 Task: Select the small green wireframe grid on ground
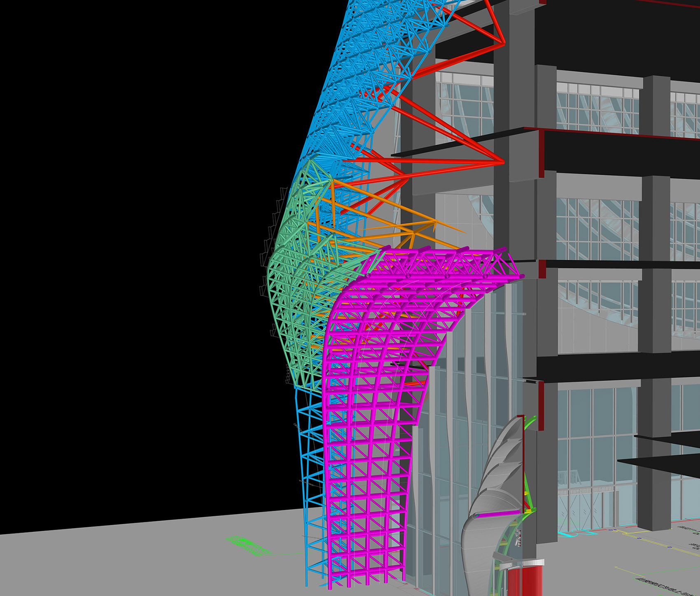pos(248,545)
